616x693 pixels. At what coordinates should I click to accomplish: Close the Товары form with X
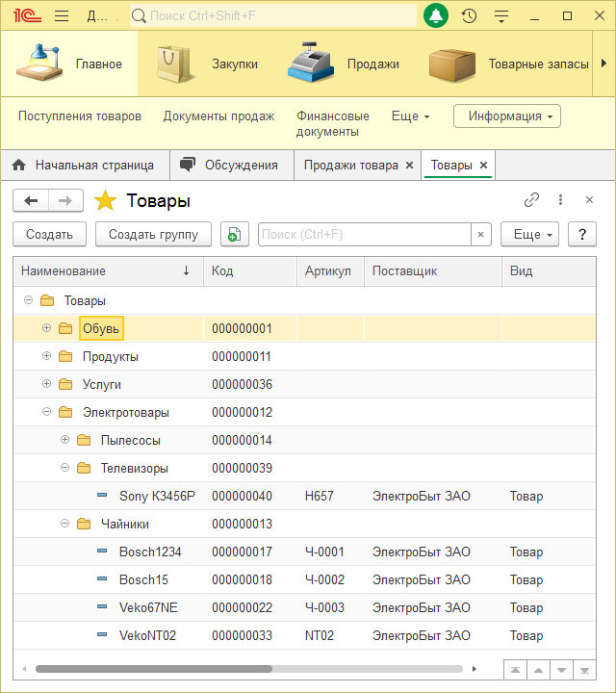[589, 200]
